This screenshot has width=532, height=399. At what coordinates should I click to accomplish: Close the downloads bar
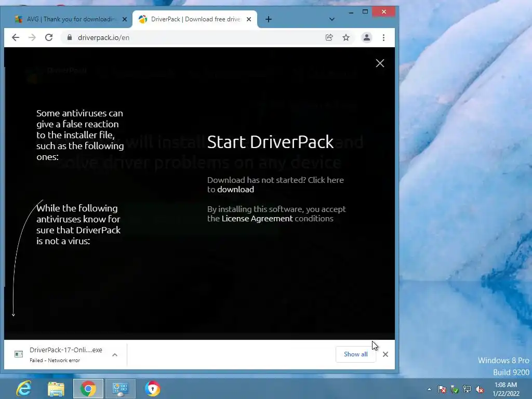coord(385,354)
